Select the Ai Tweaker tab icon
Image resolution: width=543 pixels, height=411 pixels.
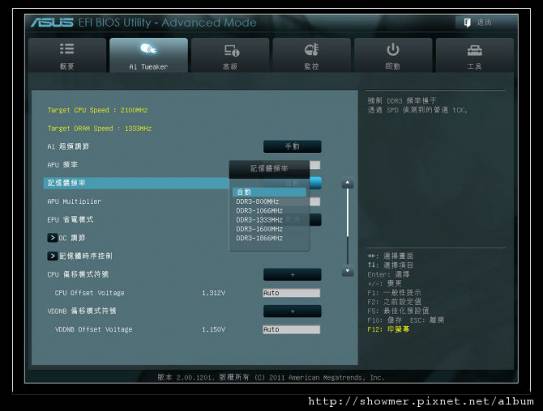149,49
